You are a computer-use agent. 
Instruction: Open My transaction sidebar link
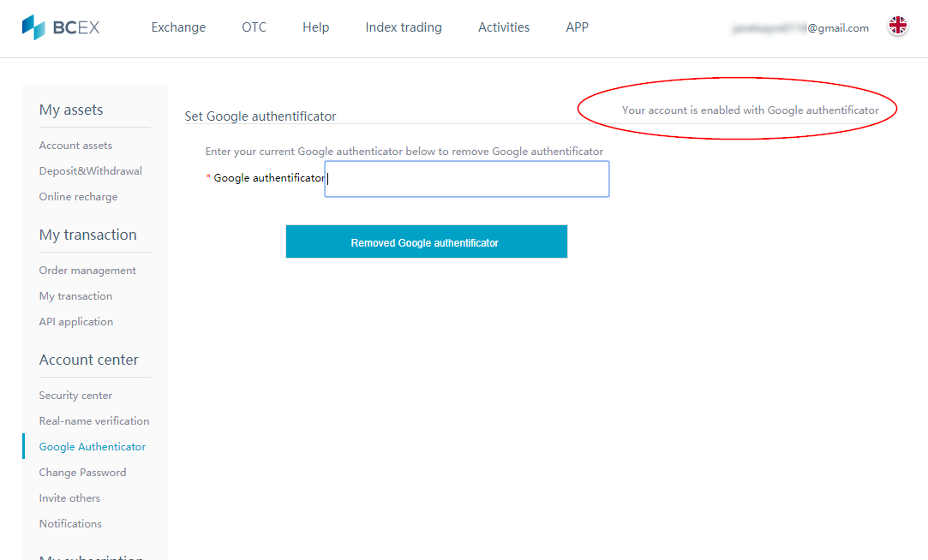pos(75,296)
